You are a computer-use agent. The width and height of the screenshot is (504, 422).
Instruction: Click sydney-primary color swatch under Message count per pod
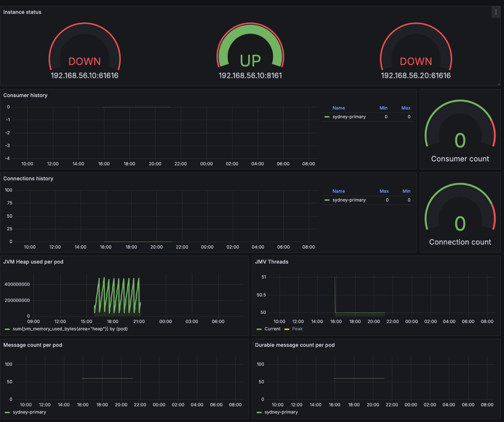tap(7, 413)
